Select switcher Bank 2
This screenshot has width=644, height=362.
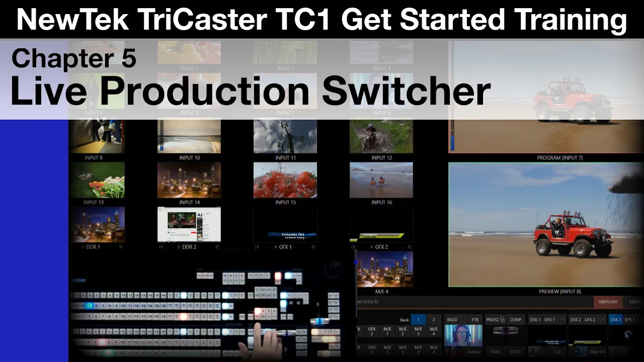tap(434, 320)
